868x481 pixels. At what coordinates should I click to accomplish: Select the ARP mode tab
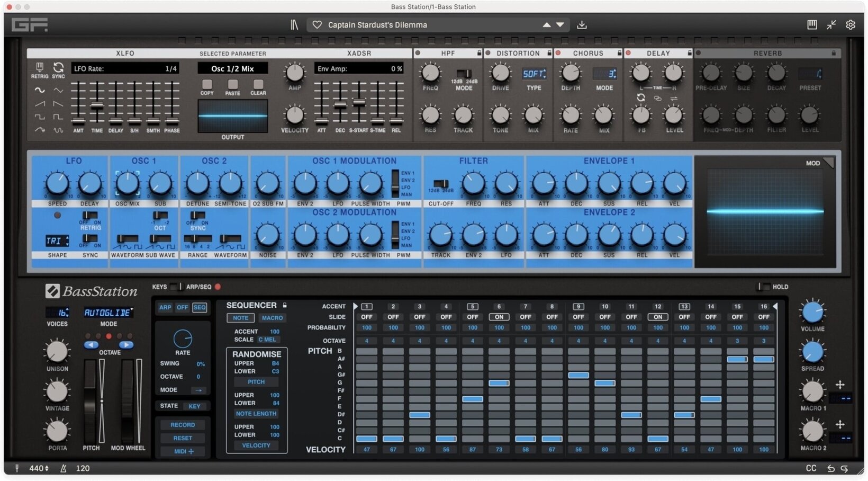click(165, 307)
